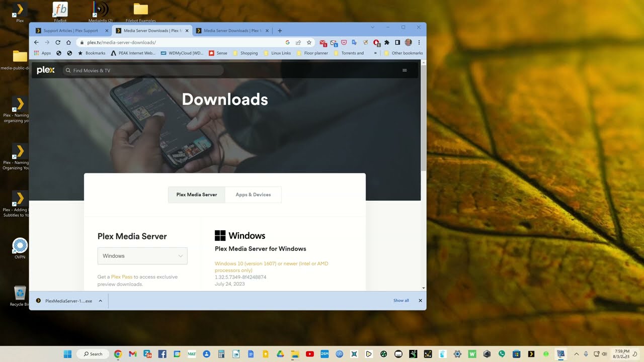
Task: Click Show all downloads
Action: point(401,301)
